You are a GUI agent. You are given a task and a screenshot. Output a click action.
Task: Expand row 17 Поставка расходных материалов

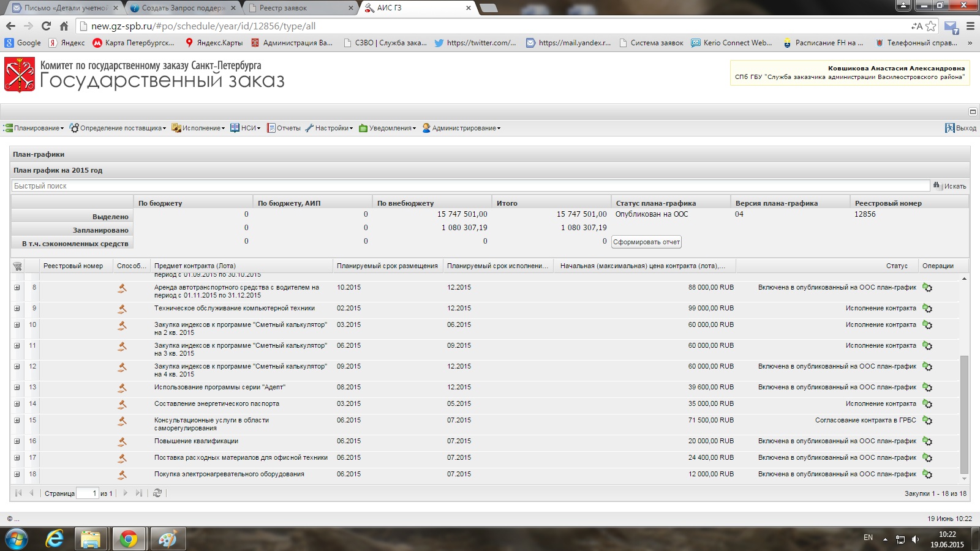click(x=17, y=458)
